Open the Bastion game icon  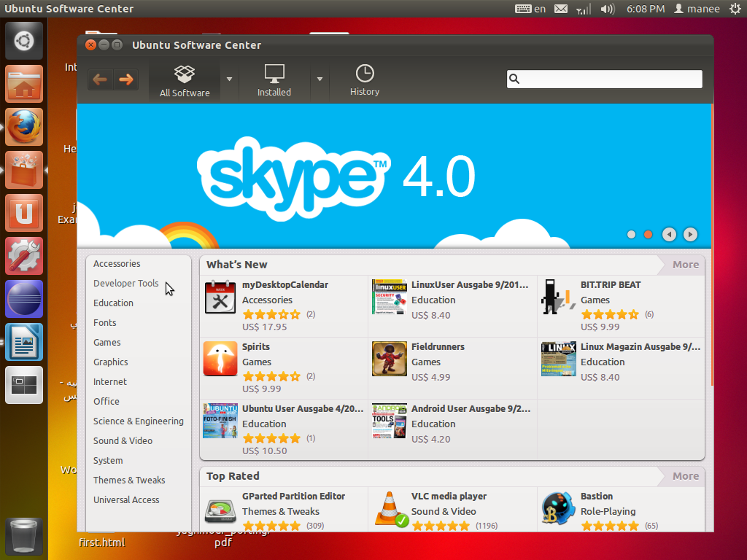pyautogui.click(x=558, y=508)
